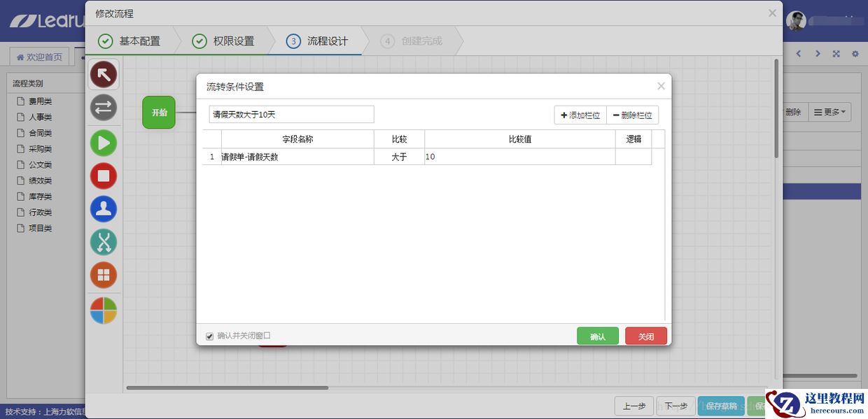
Task: Select 合同类 in the category tree
Action: pyautogui.click(x=40, y=133)
